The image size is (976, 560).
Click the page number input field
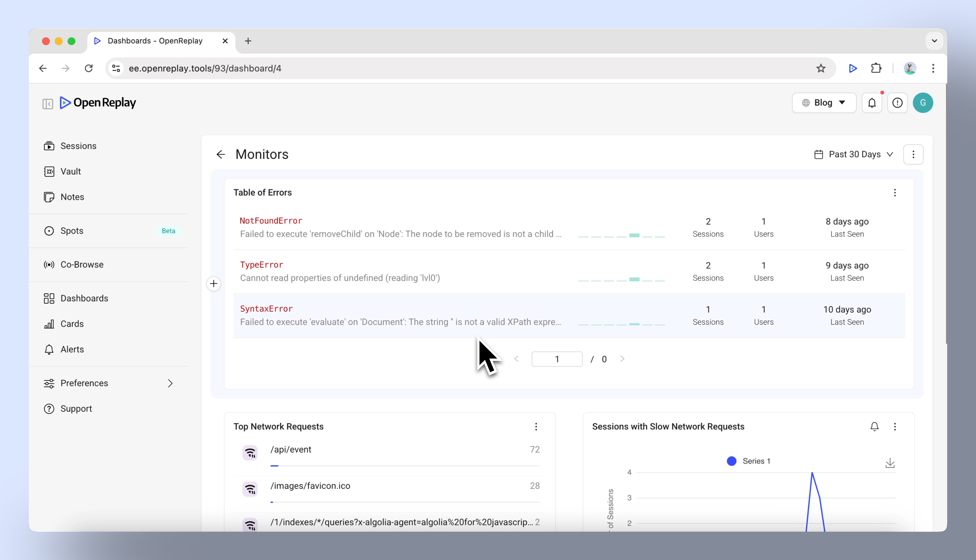557,359
